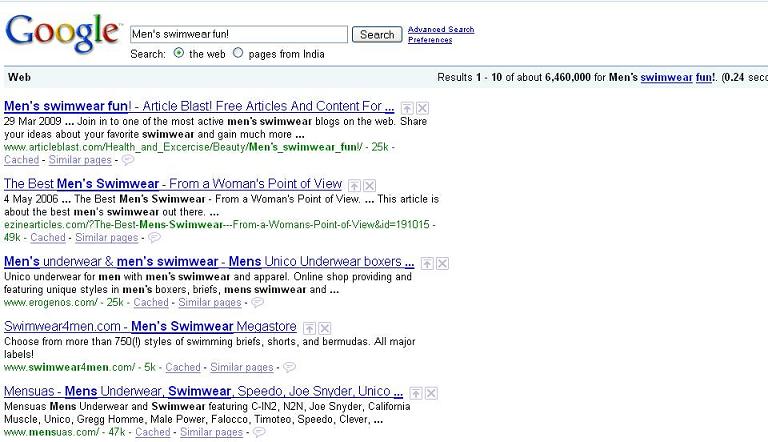Click the Search button
768x442 pixels.
[x=377, y=34]
